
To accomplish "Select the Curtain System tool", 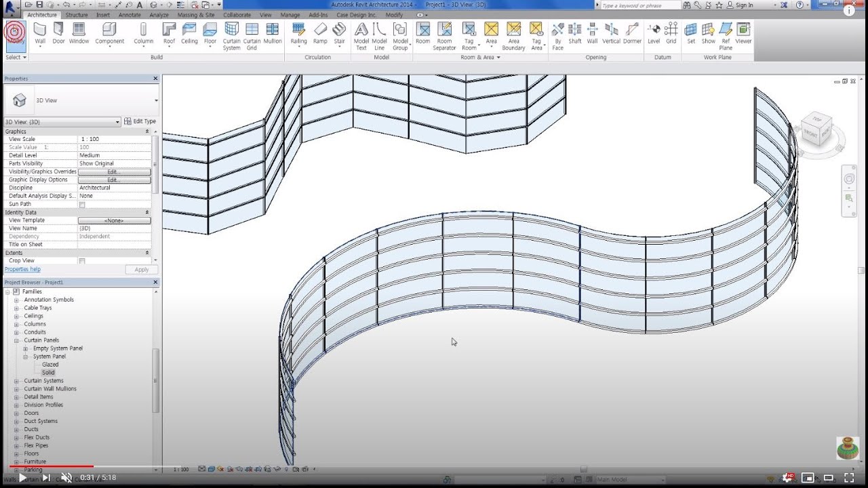I will [232, 37].
